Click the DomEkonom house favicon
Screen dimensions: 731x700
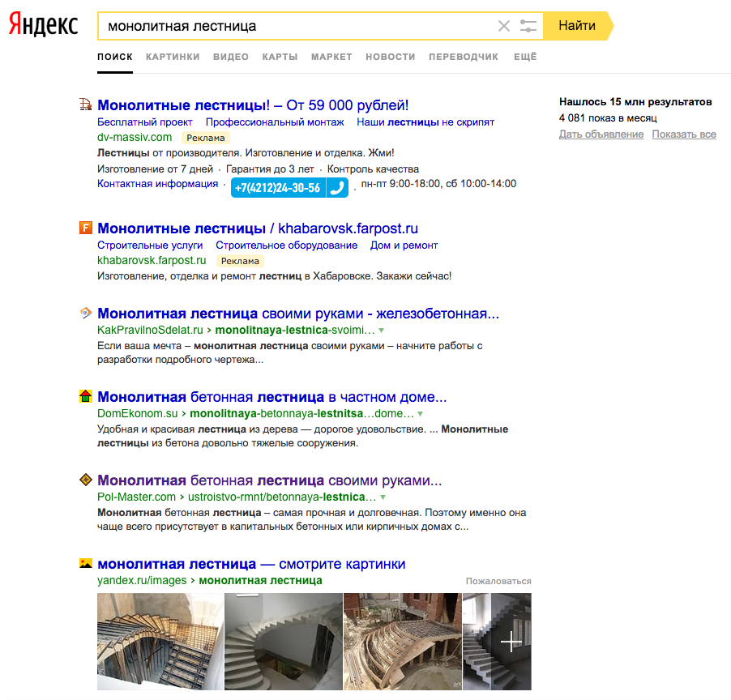pyautogui.click(x=85, y=397)
